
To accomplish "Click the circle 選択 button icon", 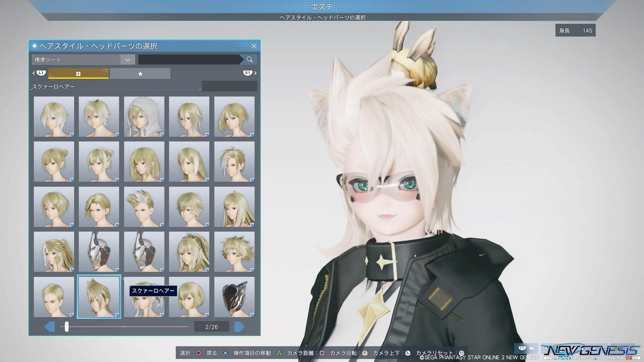I will (x=199, y=353).
